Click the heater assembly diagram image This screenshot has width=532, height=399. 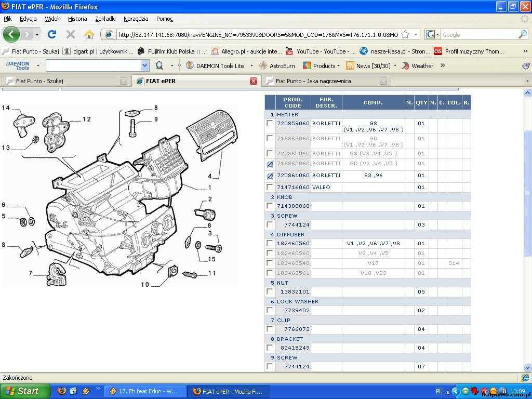click(x=121, y=196)
